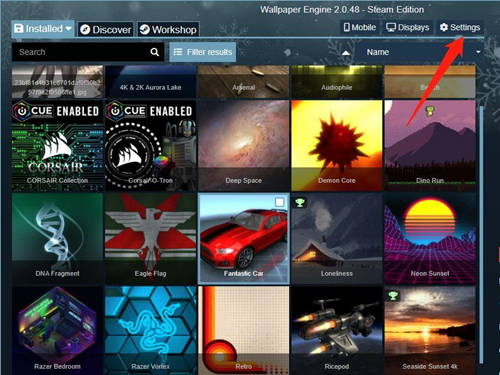Select the 23bf81d4b31c8701 jpg wallpaper
Screen dimensions: 500x375
click(x=57, y=82)
